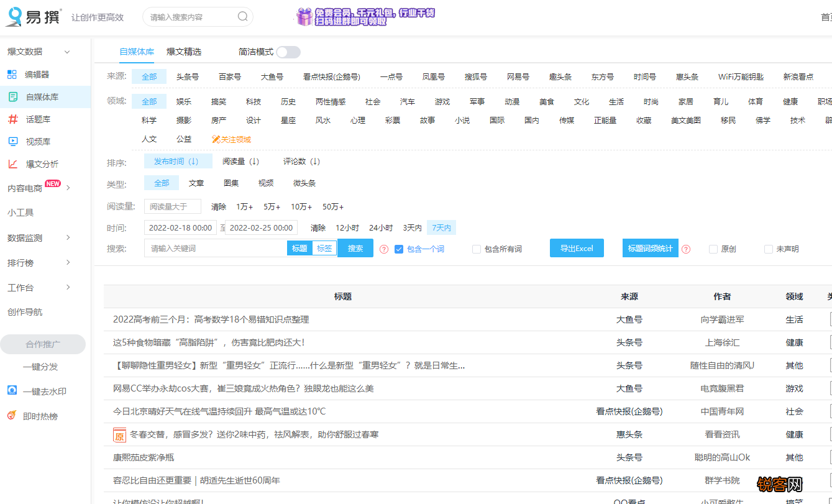Select the 7天内 time range
Viewport: 832px width, 504px height.
pos(442,228)
